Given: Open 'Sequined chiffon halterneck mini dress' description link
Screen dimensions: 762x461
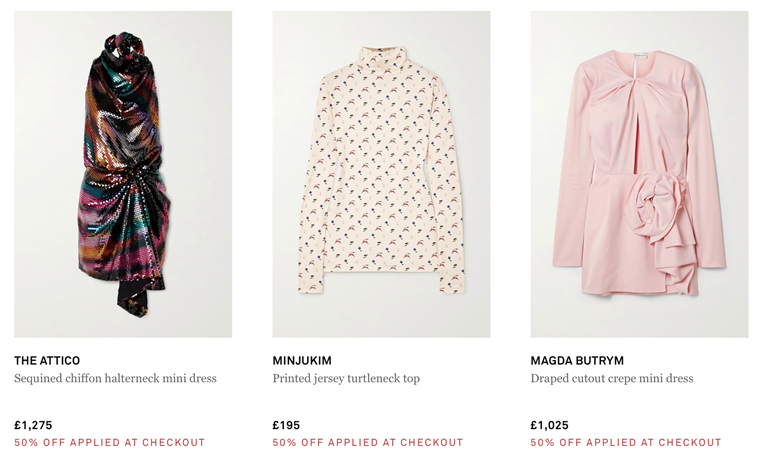Looking at the screenshot, I should (x=115, y=378).
